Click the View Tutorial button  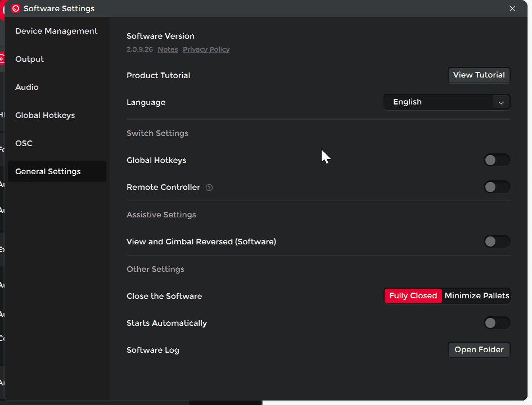tap(479, 75)
